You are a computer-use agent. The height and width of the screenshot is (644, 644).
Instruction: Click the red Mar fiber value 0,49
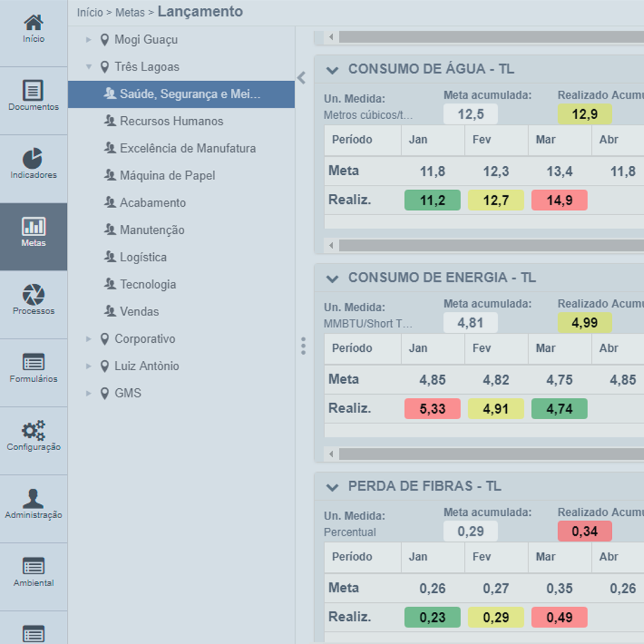(x=559, y=617)
